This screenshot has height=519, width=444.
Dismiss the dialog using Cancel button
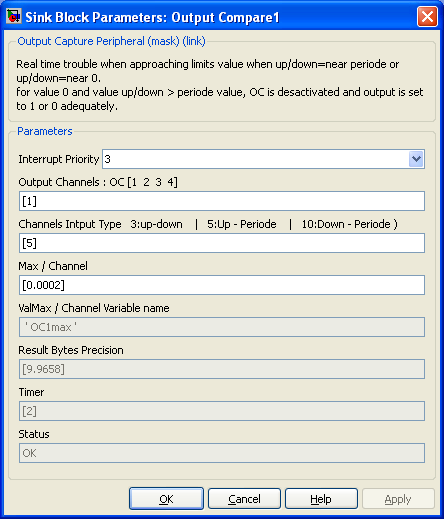244,499
